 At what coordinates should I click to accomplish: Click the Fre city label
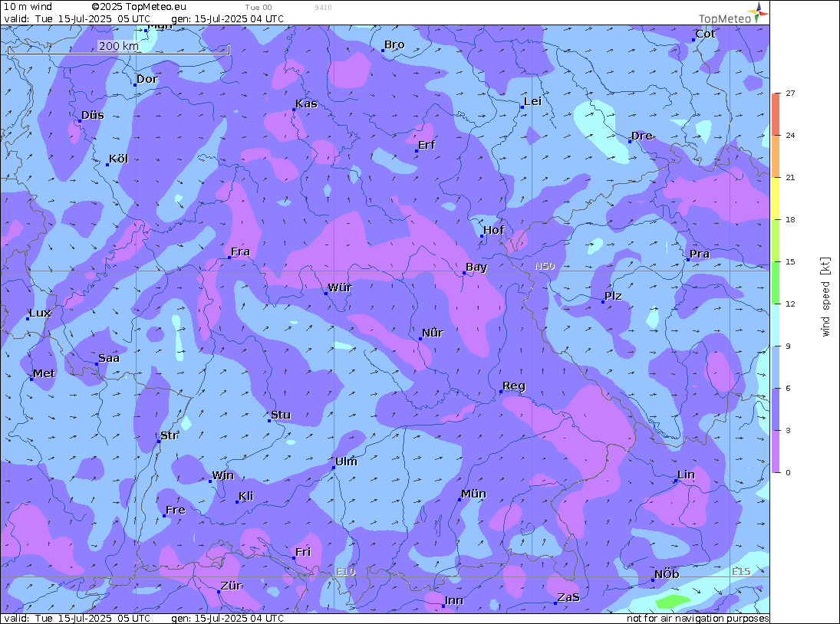175,510
